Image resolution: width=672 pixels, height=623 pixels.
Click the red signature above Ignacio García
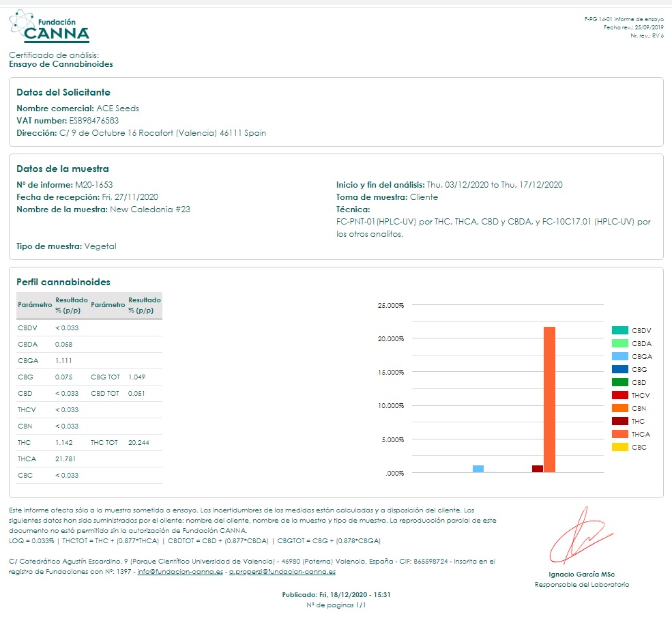point(581,536)
